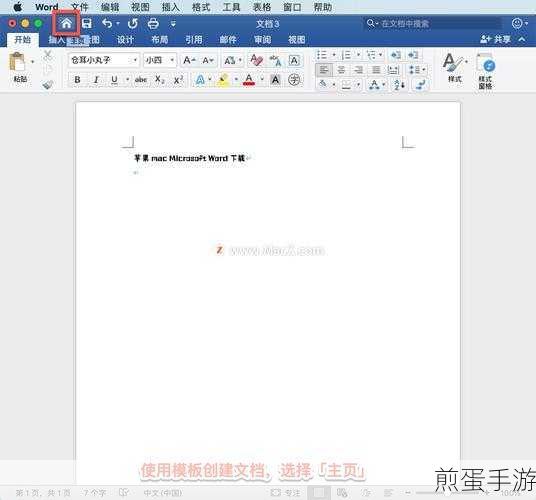Image resolution: width=536 pixels, height=500 pixels.
Task: Open underline style dropdown arrow
Action: (x=128, y=80)
